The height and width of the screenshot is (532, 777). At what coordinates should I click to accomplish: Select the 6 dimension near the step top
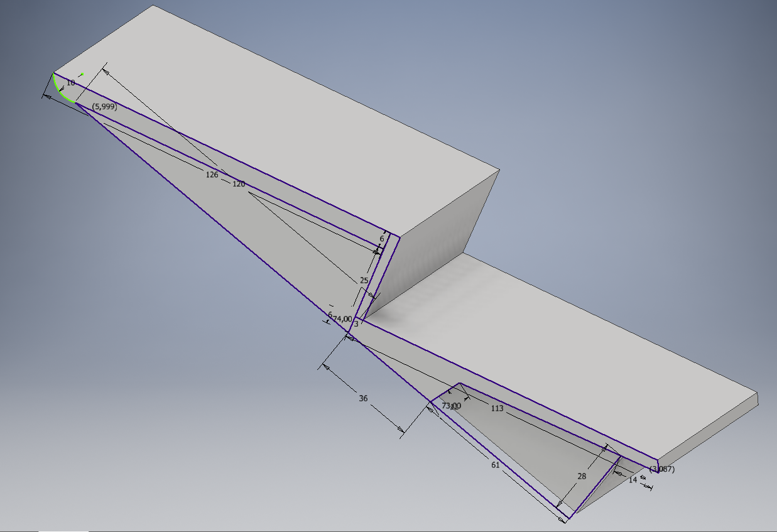[x=381, y=239]
